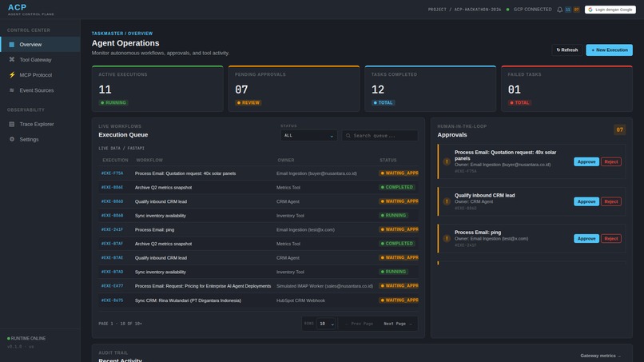Viewport: 644px width, 362px height.
Task: Sort by the WORKFLOW column header
Action: point(149,161)
